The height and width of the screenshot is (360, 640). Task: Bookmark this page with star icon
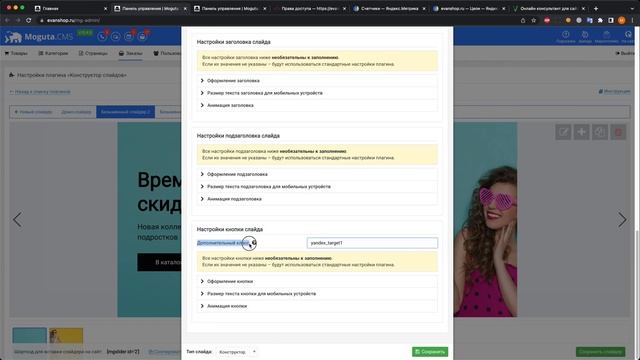[x=533, y=20]
